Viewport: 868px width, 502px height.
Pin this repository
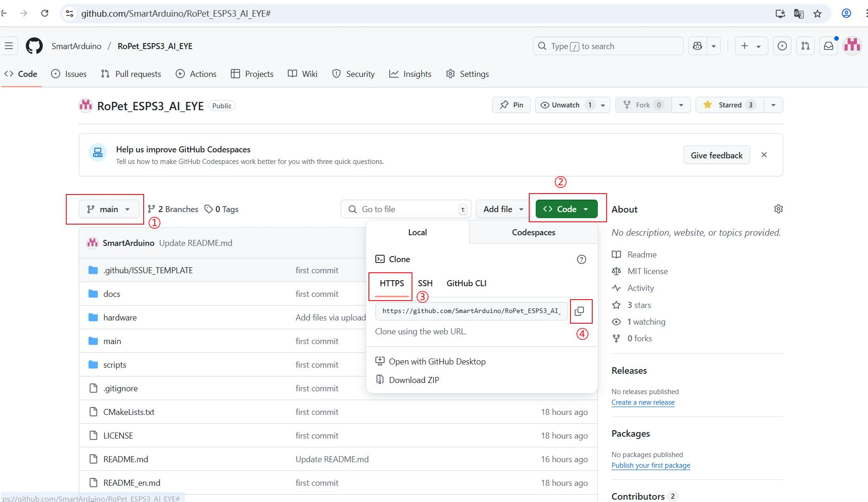[x=511, y=105]
